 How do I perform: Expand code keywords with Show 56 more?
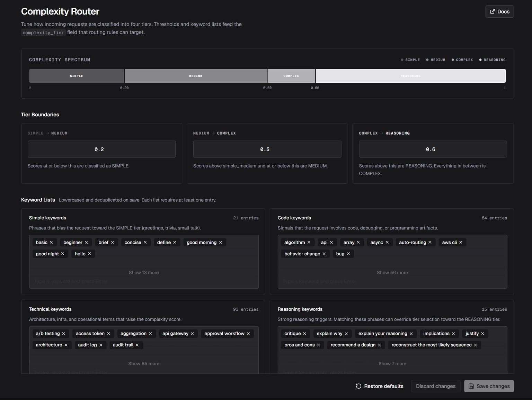coord(392,273)
